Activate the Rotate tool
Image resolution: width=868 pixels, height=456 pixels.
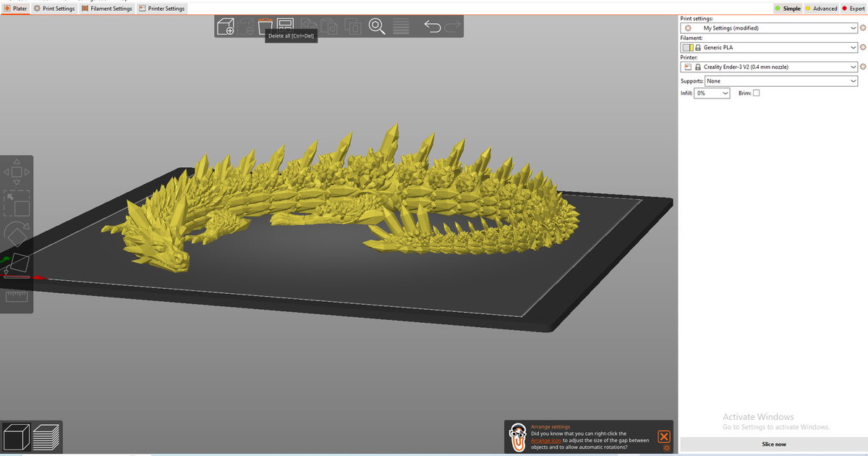pyautogui.click(x=16, y=233)
